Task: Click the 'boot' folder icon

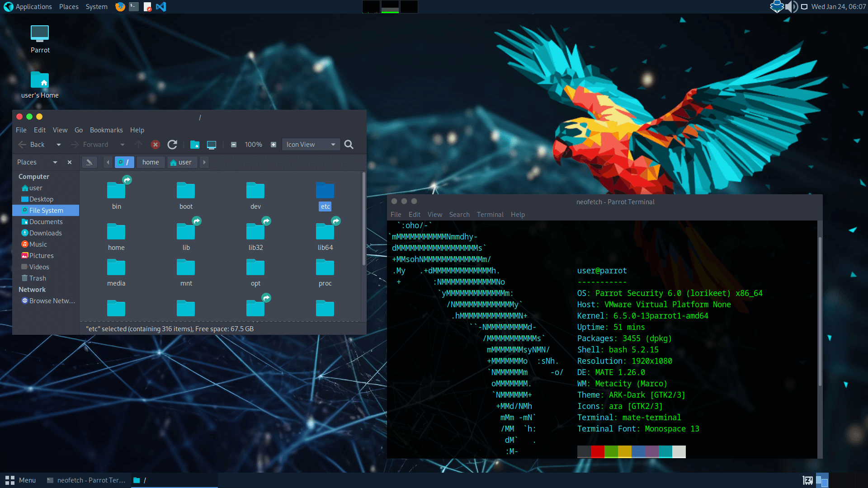Action: [185, 191]
